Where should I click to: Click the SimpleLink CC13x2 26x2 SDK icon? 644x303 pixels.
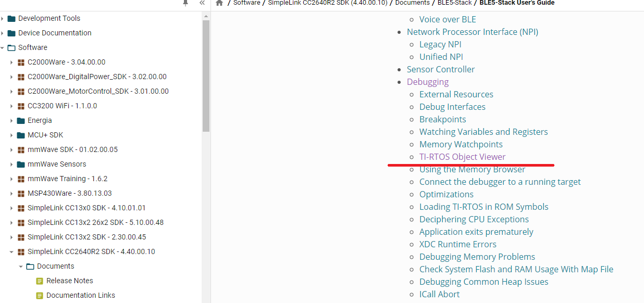tap(21, 222)
